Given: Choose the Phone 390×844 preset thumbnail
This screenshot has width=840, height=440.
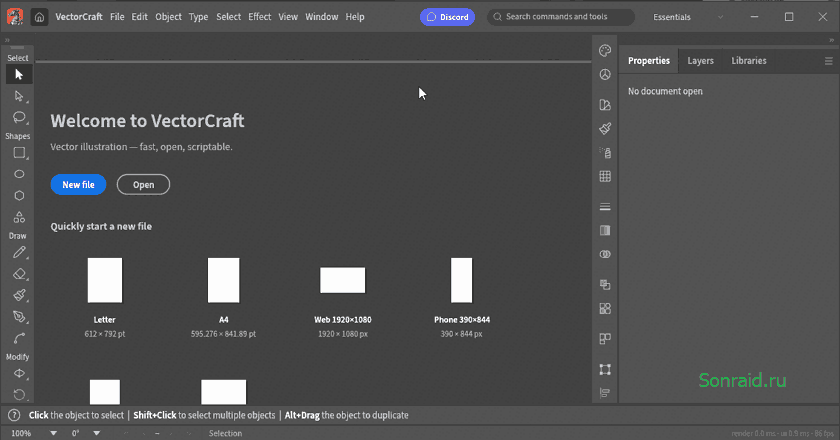Looking at the screenshot, I should point(461,280).
